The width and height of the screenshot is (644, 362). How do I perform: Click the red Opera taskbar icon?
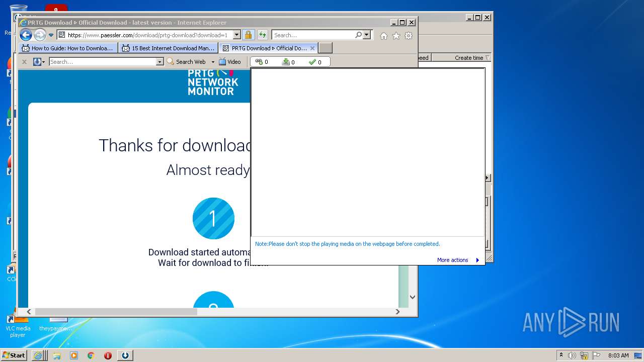[x=108, y=355]
